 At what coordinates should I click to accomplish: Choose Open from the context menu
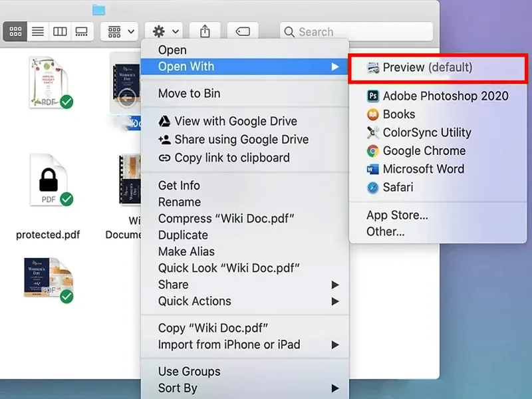(x=245, y=50)
